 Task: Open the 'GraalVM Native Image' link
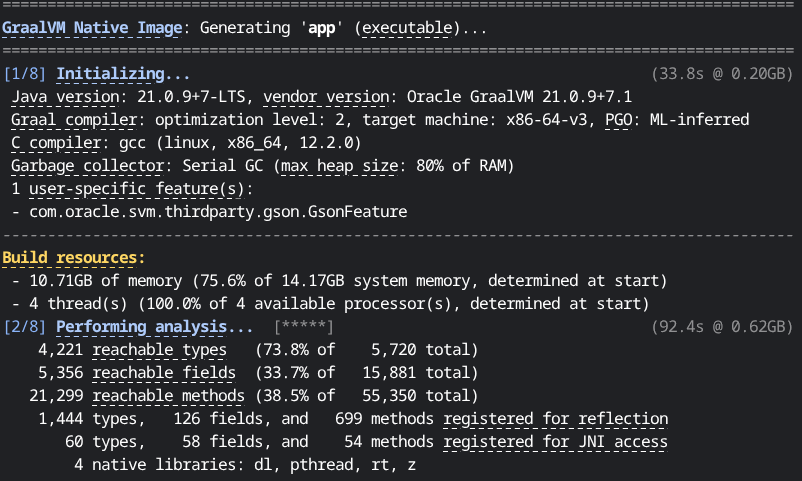92,28
